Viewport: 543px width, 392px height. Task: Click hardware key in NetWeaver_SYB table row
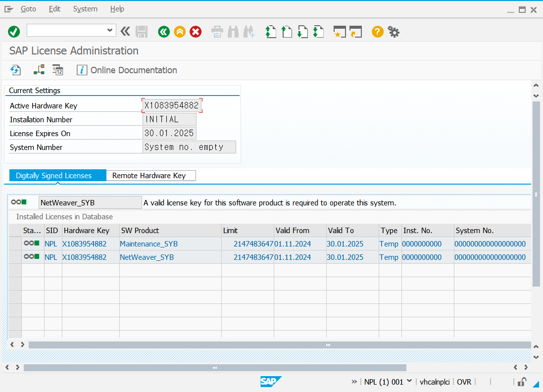coord(85,257)
